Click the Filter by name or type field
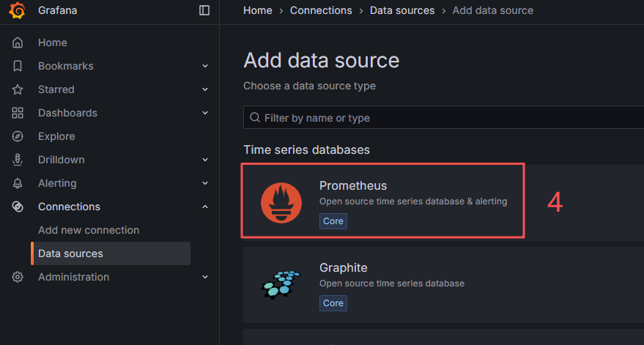644x345 pixels. tap(443, 117)
